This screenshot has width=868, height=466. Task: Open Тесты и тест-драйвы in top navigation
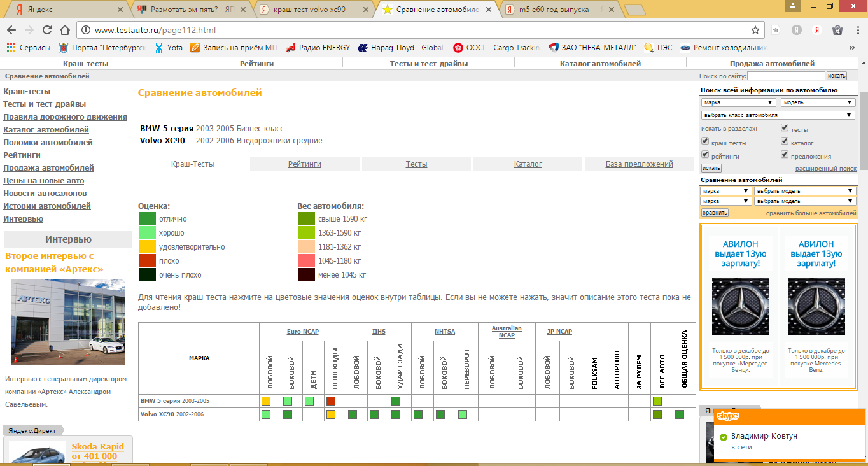(x=429, y=64)
